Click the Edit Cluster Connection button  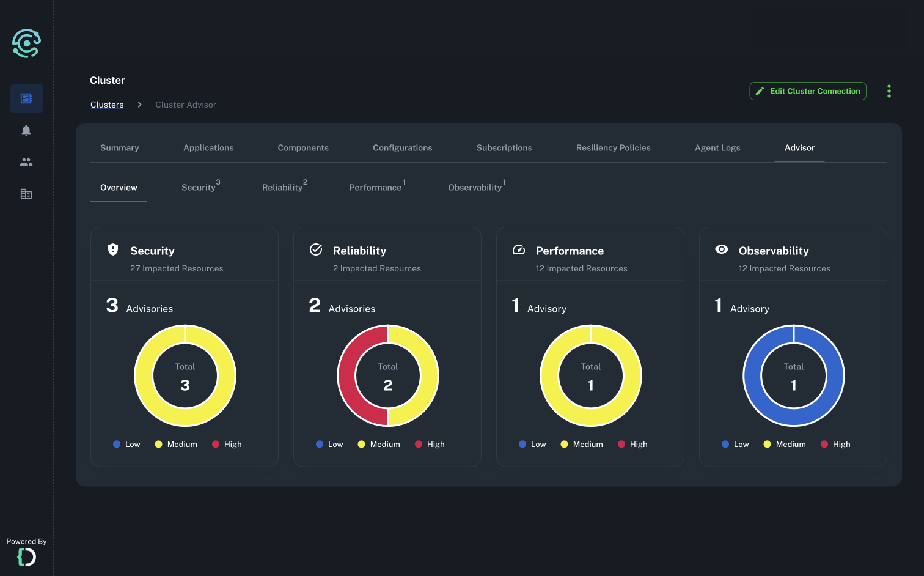tap(808, 91)
